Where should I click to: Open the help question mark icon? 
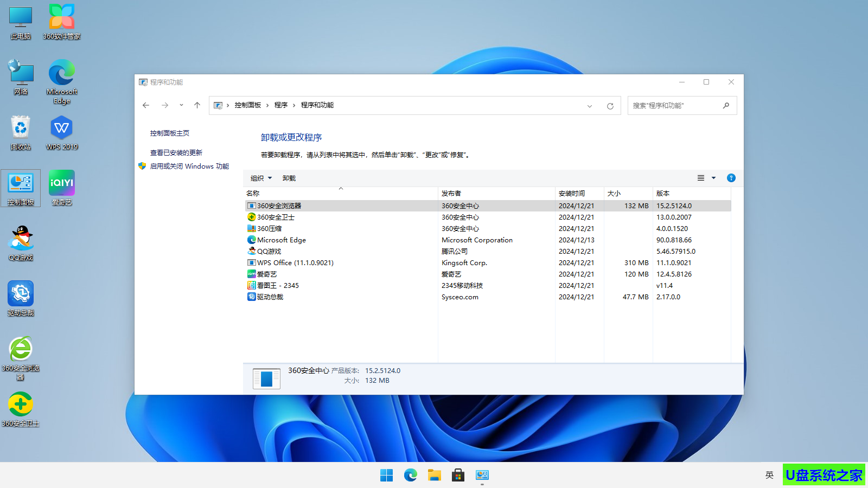[731, 178]
